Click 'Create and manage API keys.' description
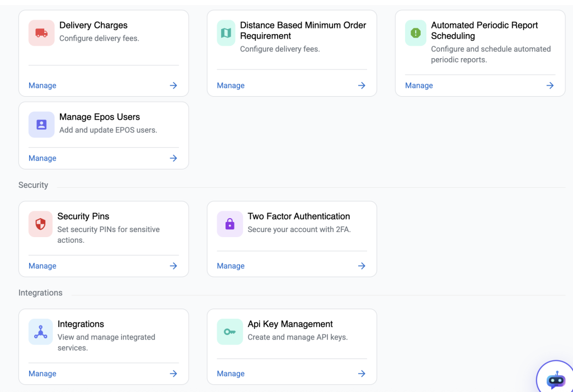This screenshot has width=573, height=392. click(298, 337)
